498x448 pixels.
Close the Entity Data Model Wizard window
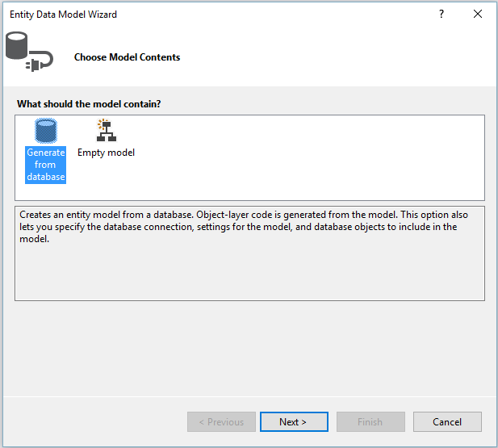pos(479,15)
